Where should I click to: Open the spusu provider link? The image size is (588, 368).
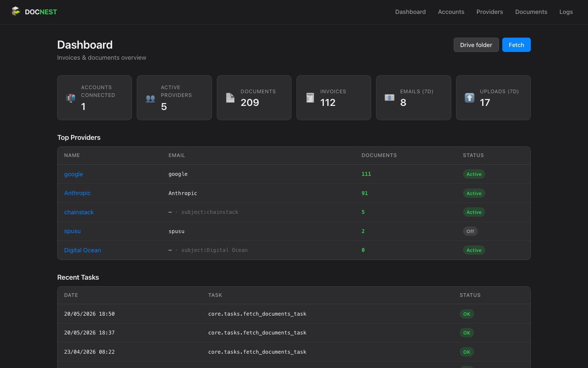[72, 231]
